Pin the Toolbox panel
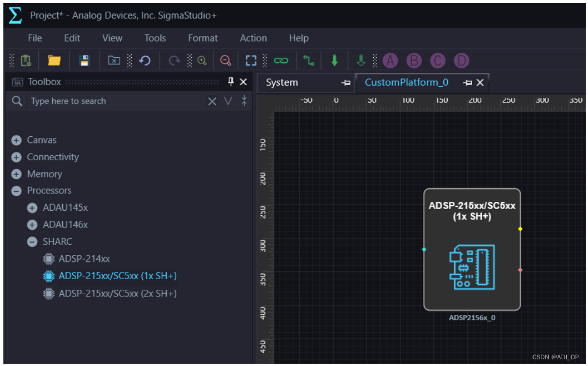 coord(231,82)
